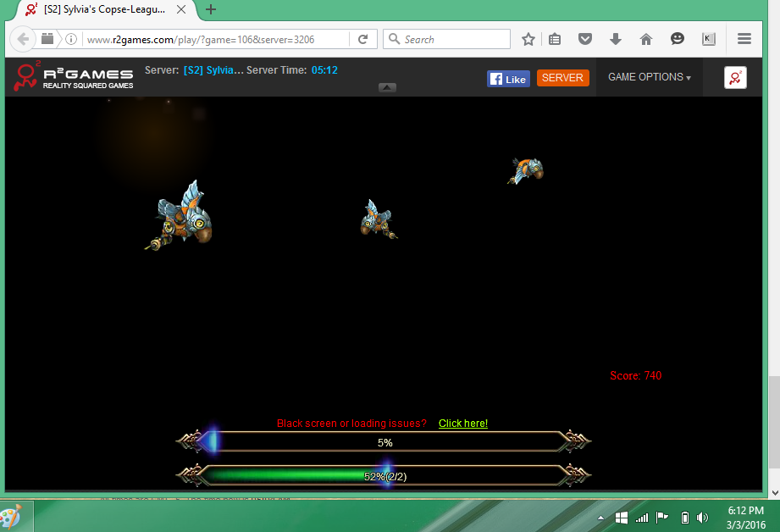The width and height of the screenshot is (780, 532).
Task: Click the green 52% loading progress bar
Action: (384, 476)
